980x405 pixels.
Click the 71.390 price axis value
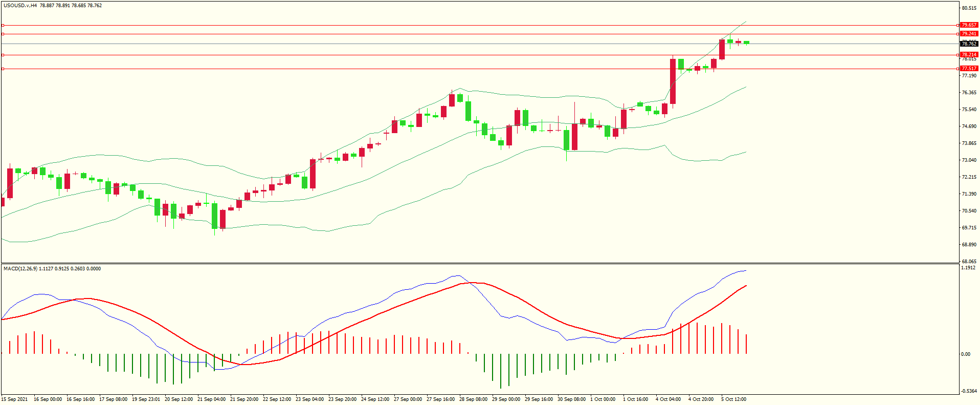click(969, 194)
